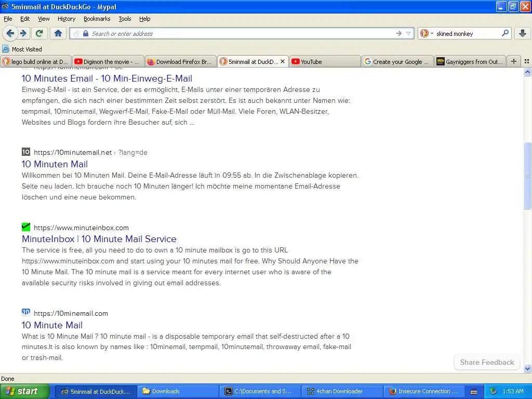Open the 10 Minuten Mail result
This screenshot has width=532, height=399.
(x=55, y=164)
